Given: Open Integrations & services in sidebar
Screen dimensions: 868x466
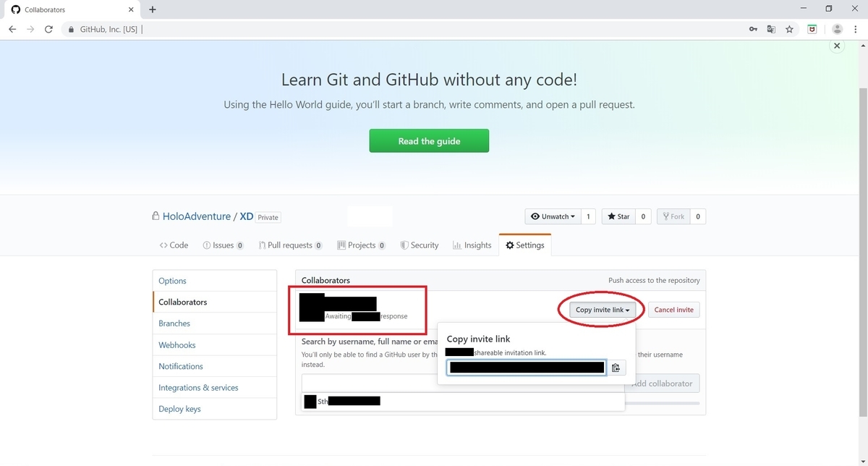Looking at the screenshot, I should point(215,388).
